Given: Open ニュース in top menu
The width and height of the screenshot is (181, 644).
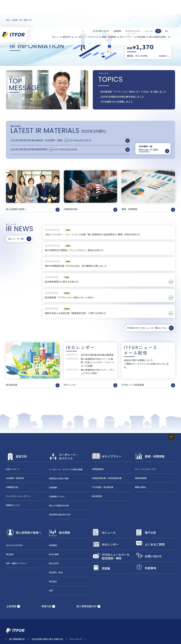Looking at the screenshot, I should coord(149,31).
